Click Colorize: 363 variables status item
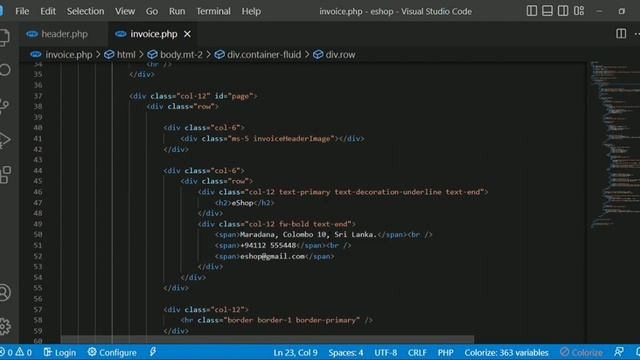Screen dimensions: 640x360 click(x=506, y=352)
